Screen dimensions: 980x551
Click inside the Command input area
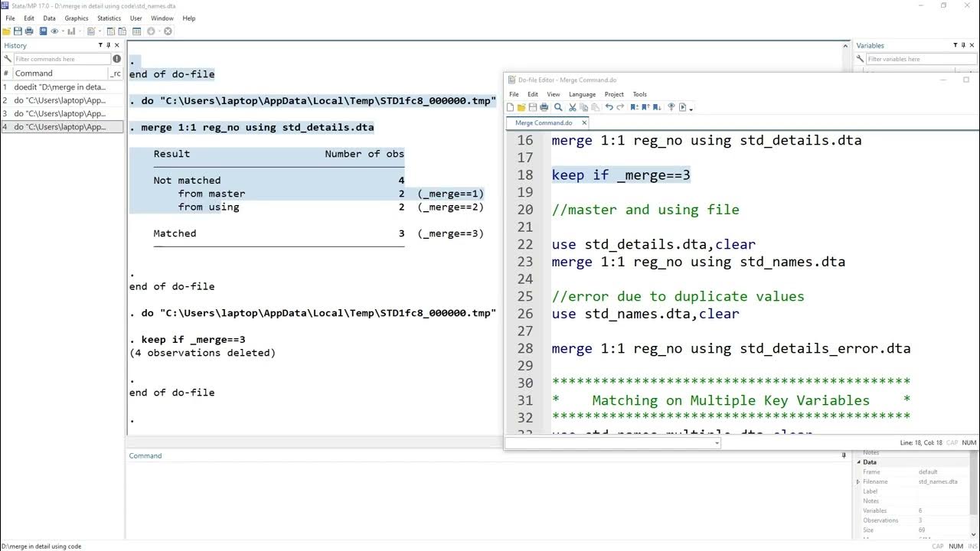488,501
